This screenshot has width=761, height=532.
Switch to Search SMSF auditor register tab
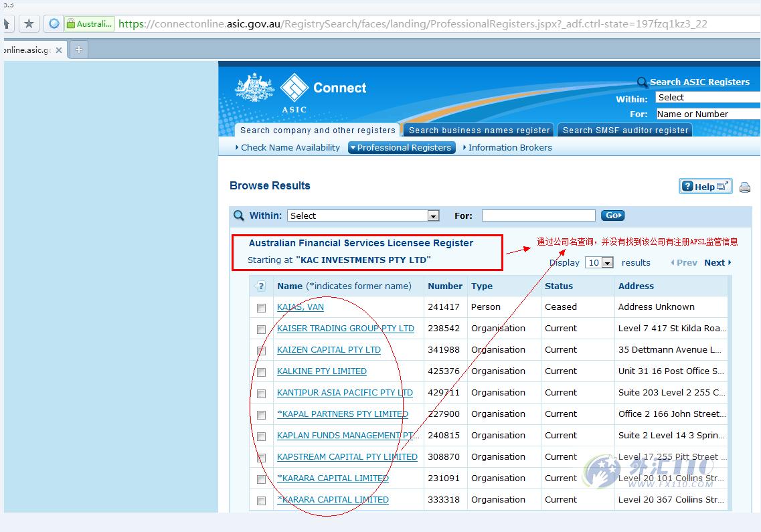(x=625, y=130)
